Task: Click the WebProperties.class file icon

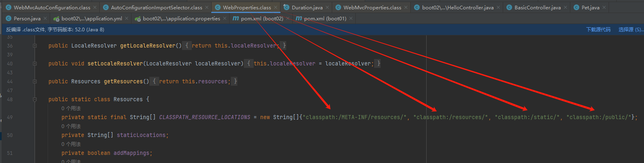Action: (x=217, y=7)
